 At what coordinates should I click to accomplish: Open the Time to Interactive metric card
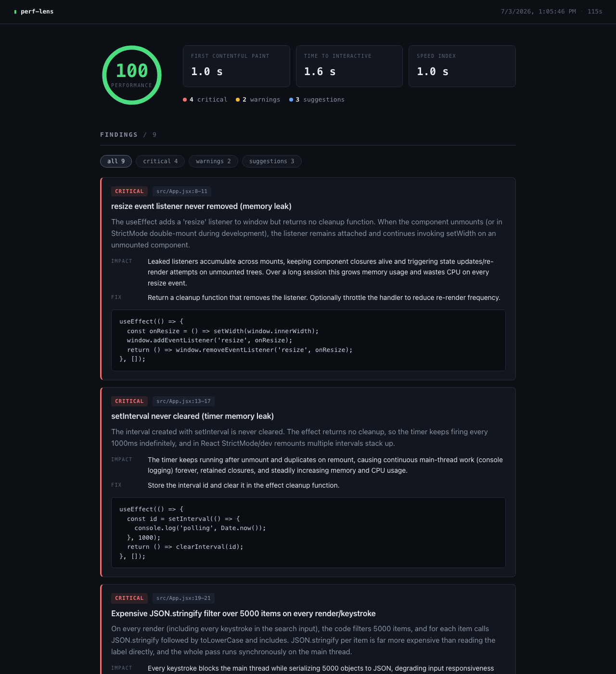pyautogui.click(x=349, y=66)
